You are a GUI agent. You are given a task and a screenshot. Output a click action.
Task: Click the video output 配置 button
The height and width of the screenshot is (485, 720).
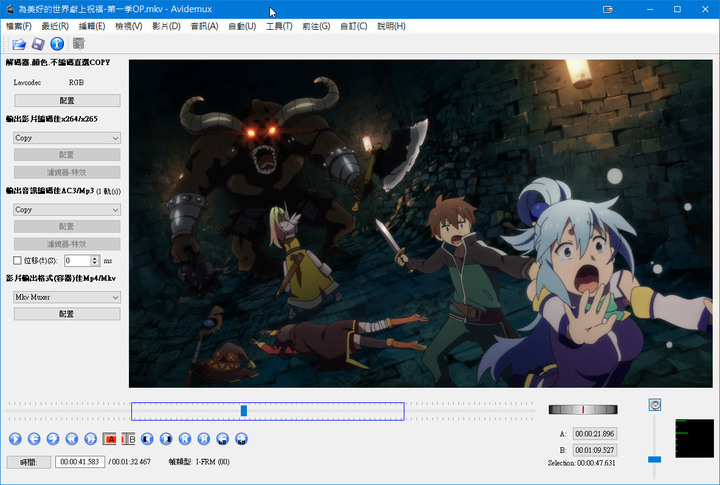[x=67, y=154]
